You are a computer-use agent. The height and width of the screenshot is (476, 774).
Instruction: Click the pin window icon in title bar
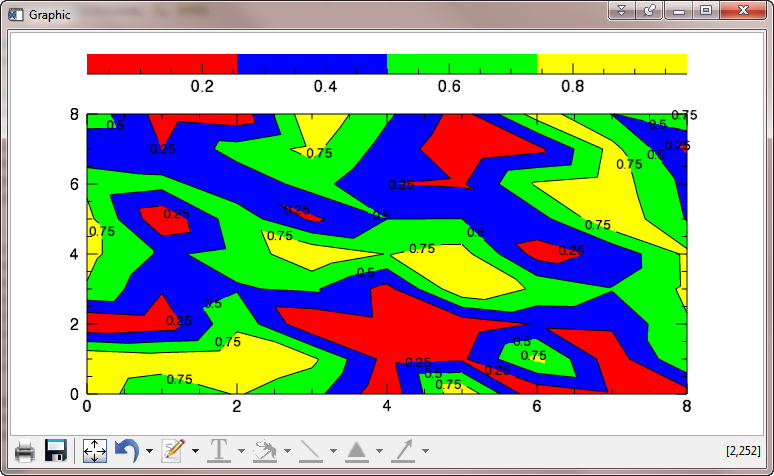point(649,10)
